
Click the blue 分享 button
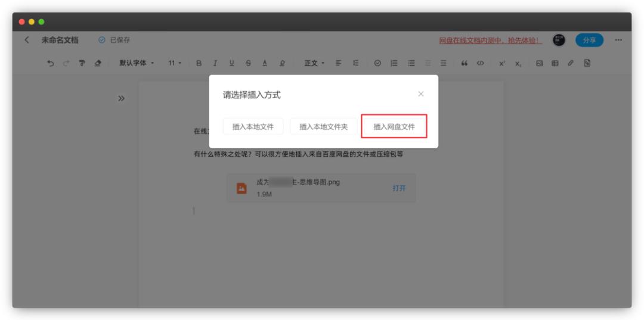(589, 40)
